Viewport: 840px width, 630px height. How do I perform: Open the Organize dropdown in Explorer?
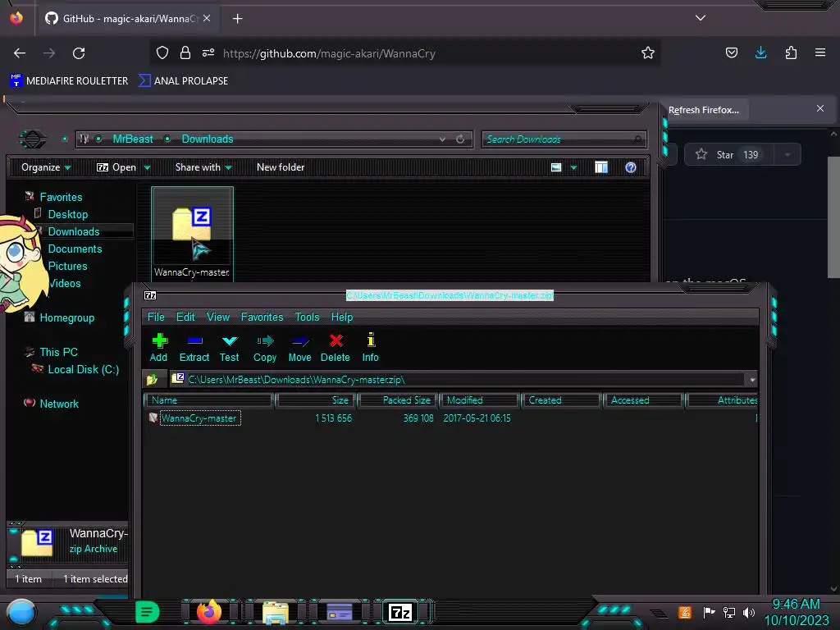[46, 167]
